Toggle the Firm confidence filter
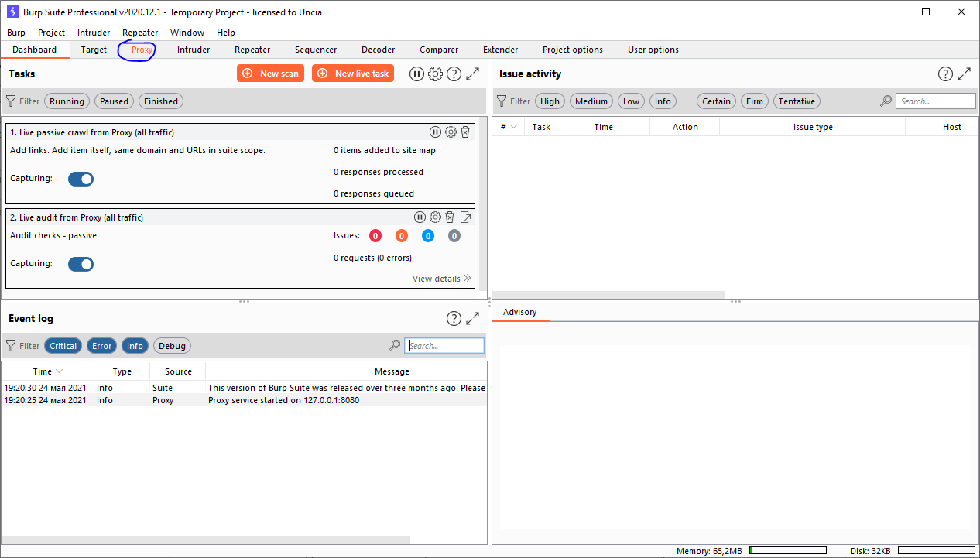This screenshot has height=558, width=980. (x=755, y=101)
